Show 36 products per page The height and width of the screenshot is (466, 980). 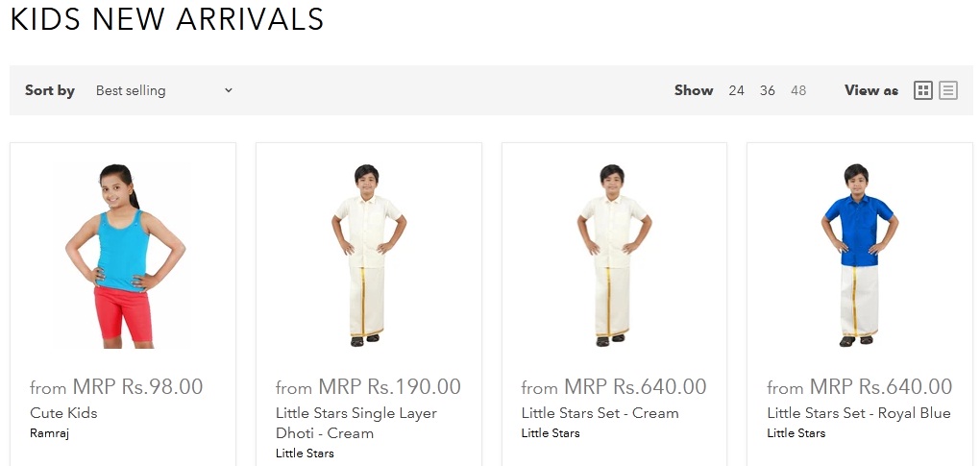[x=768, y=90]
